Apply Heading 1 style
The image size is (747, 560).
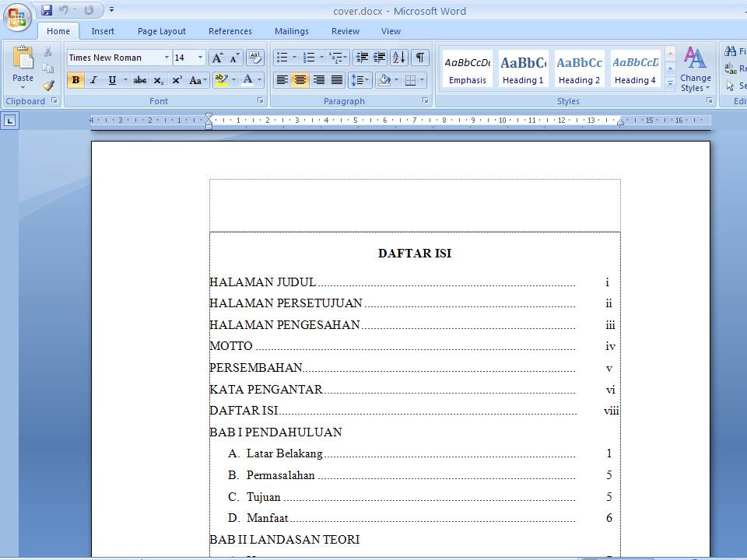pyautogui.click(x=523, y=68)
